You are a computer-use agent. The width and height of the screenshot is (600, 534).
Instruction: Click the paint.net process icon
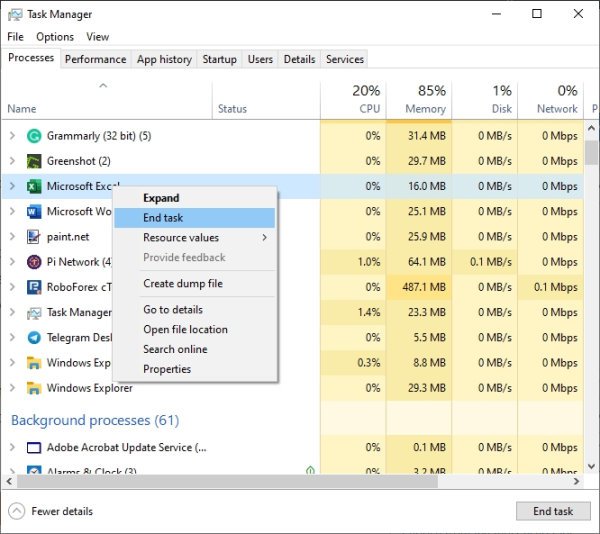[33, 237]
